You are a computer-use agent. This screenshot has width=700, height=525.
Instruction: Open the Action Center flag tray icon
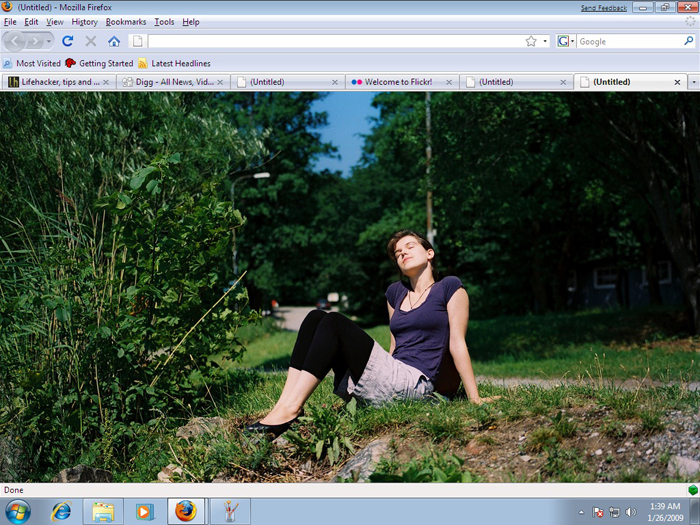pyautogui.click(x=598, y=512)
